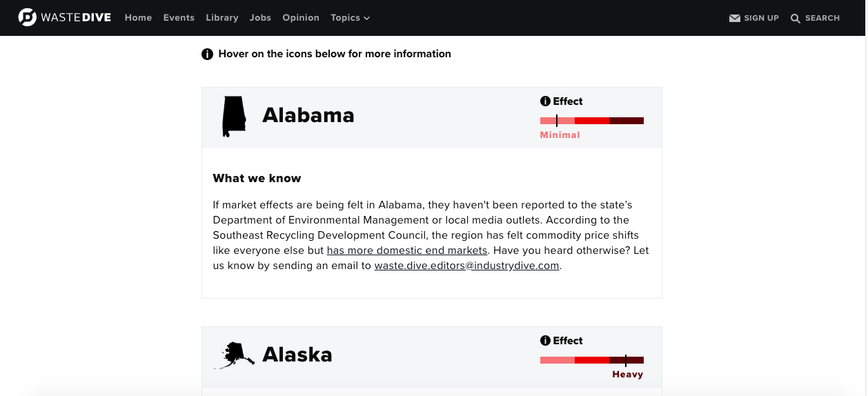Open the Library menu item
Screen dimensions: 868x396
[x=222, y=18]
